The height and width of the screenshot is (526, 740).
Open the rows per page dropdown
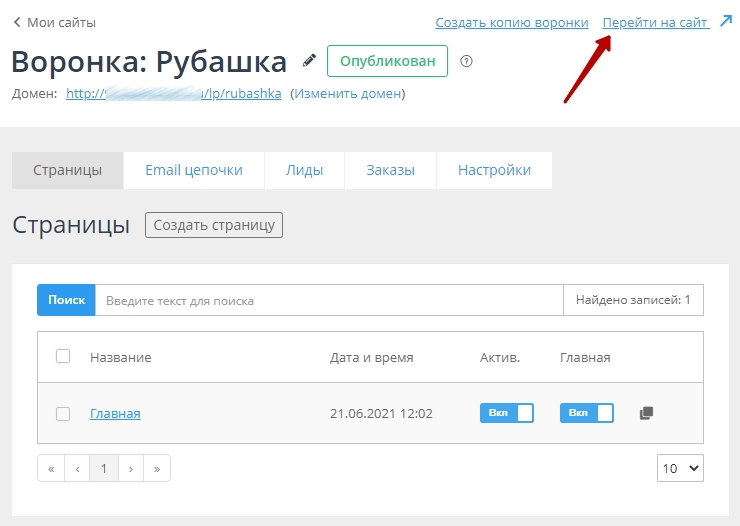click(x=680, y=467)
